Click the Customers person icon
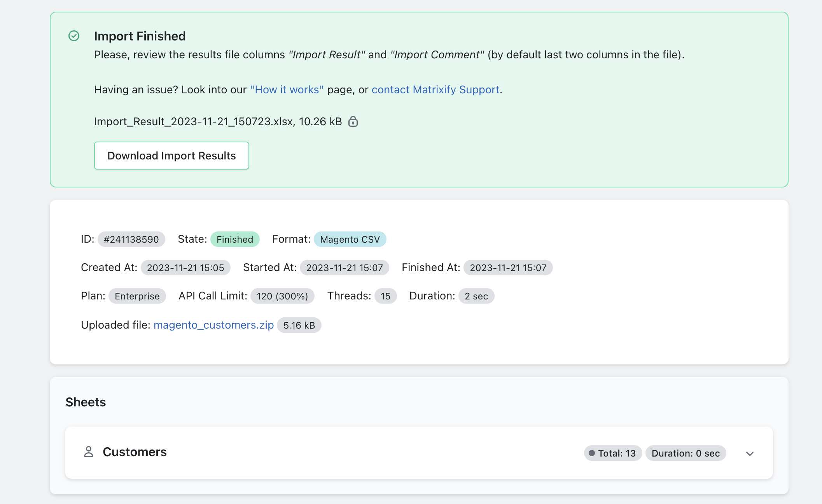 [x=89, y=452]
